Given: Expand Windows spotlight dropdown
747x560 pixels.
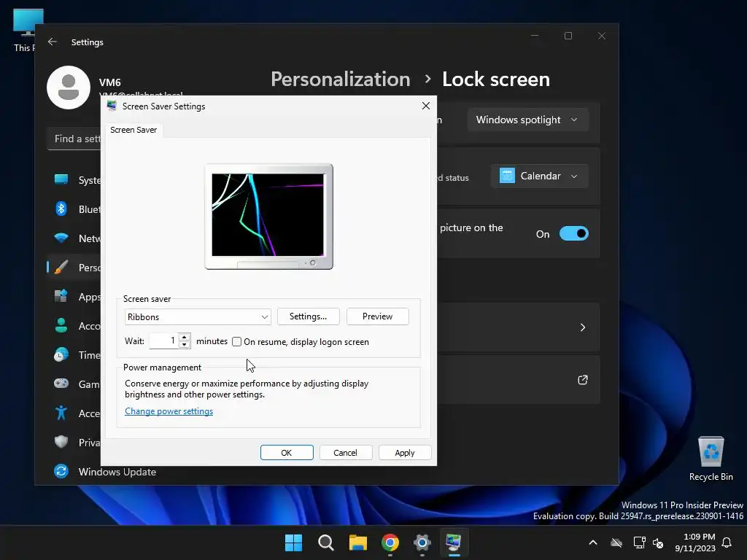Looking at the screenshot, I should [x=527, y=120].
